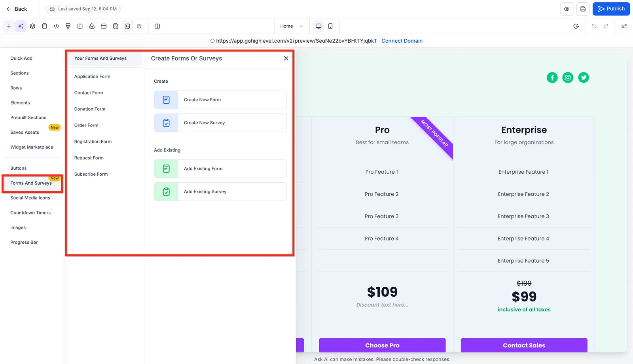Click Create New Survey

(220, 123)
